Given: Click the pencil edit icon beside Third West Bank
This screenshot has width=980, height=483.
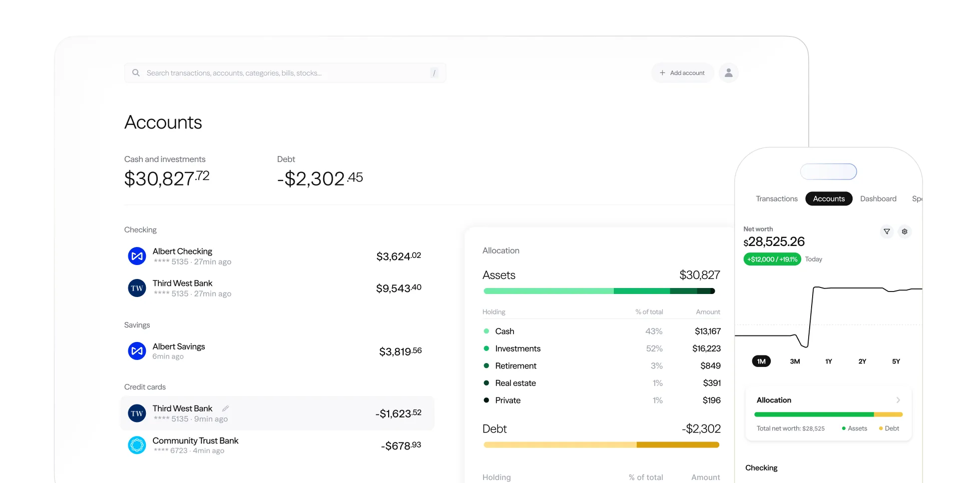Looking at the screenshot, I should (225, 408).
